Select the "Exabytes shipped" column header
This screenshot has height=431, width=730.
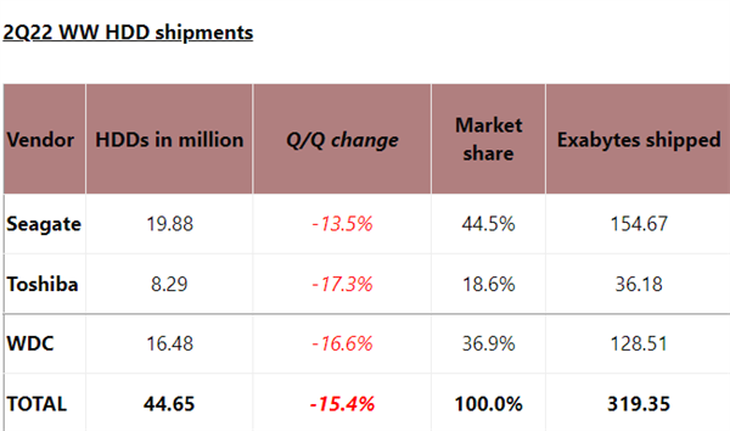pos(638,140)
